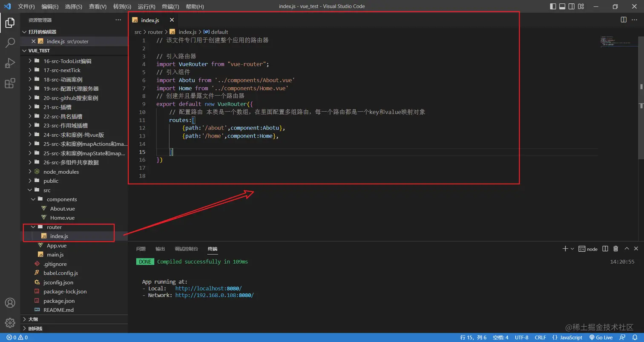Click Go Live in status bar
This screenshot has height=342, width=644.
tap(601, 337)
